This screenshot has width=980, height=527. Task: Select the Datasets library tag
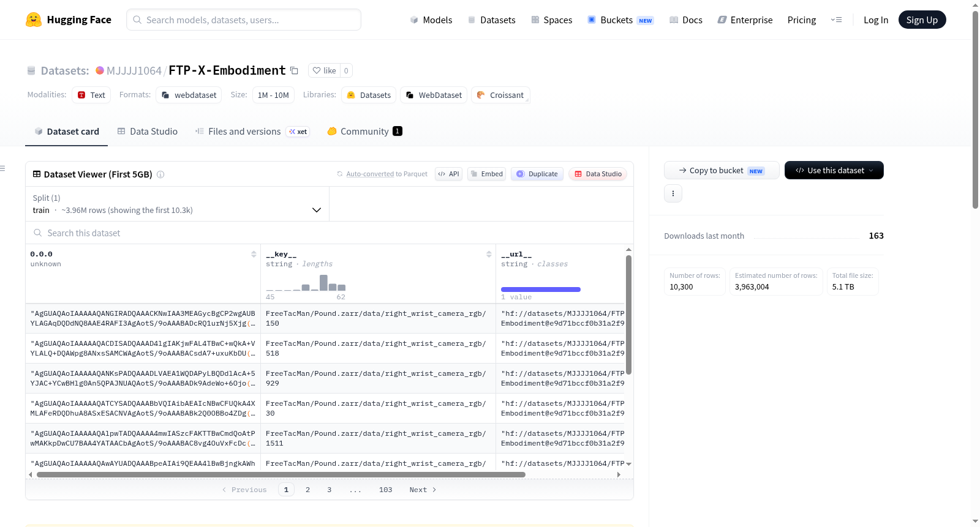[369, 95]
